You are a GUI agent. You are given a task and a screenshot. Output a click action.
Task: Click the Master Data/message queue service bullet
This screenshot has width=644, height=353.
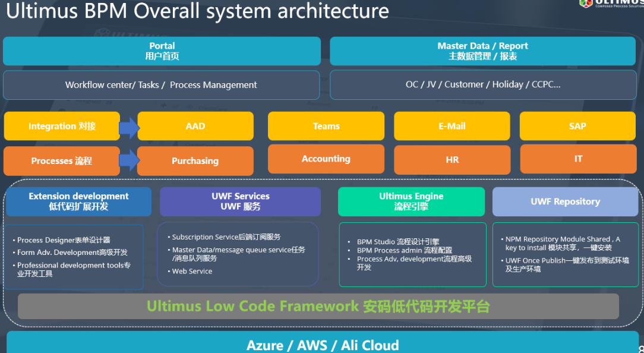coord(236,254)
